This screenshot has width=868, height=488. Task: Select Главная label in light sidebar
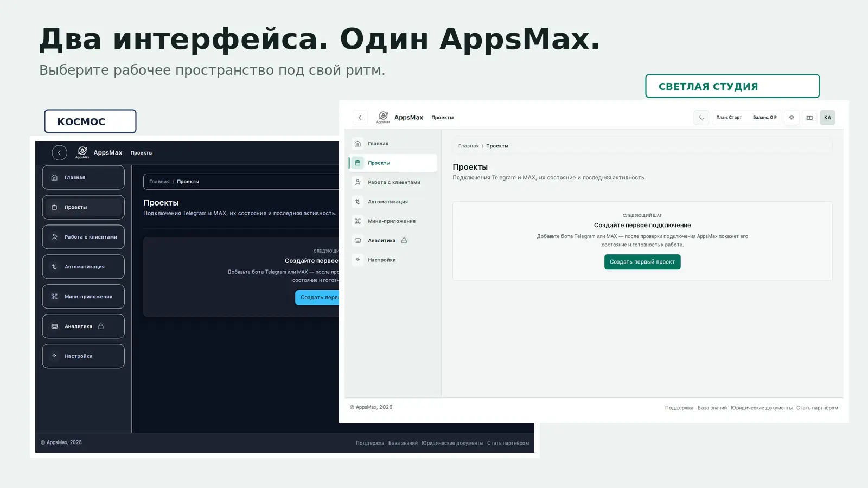(x=378, y=144)
